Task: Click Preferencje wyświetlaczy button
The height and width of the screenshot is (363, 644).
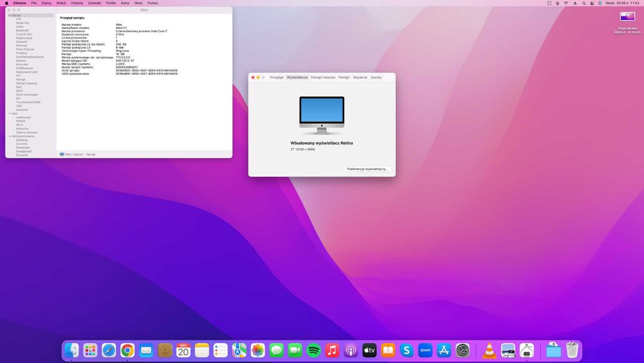Action: tap(367, 169)
